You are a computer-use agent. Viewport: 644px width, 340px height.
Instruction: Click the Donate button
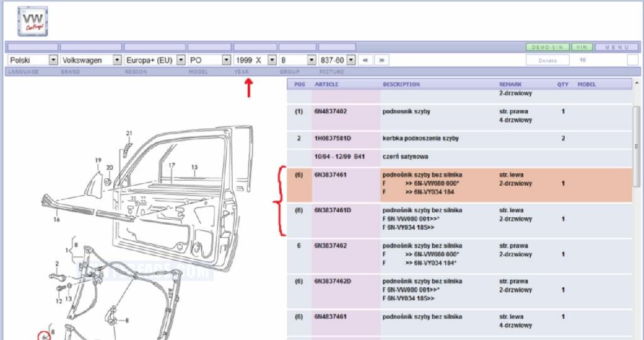click(548, 60)
